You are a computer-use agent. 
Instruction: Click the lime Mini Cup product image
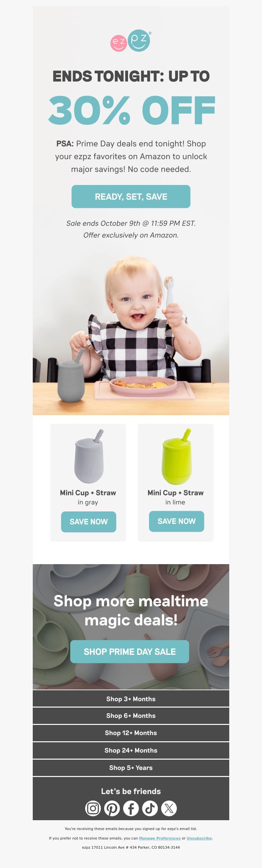point(176,456)
